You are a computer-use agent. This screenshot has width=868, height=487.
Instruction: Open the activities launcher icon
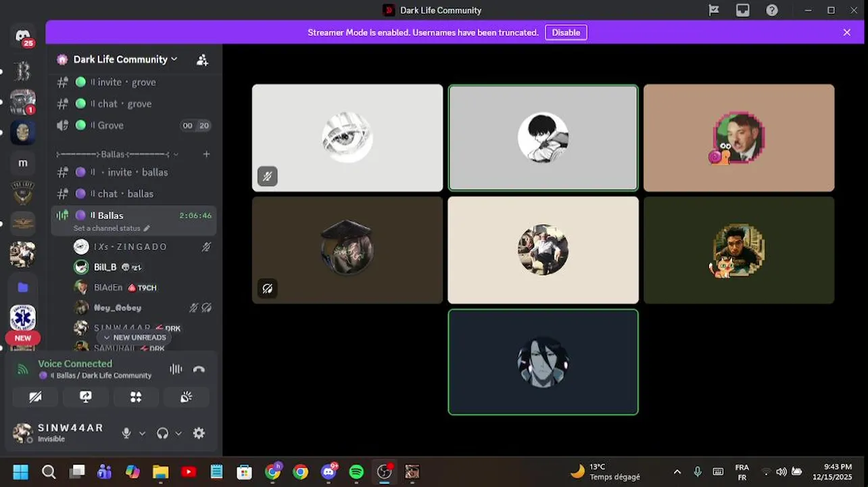(x=136, y=397)
